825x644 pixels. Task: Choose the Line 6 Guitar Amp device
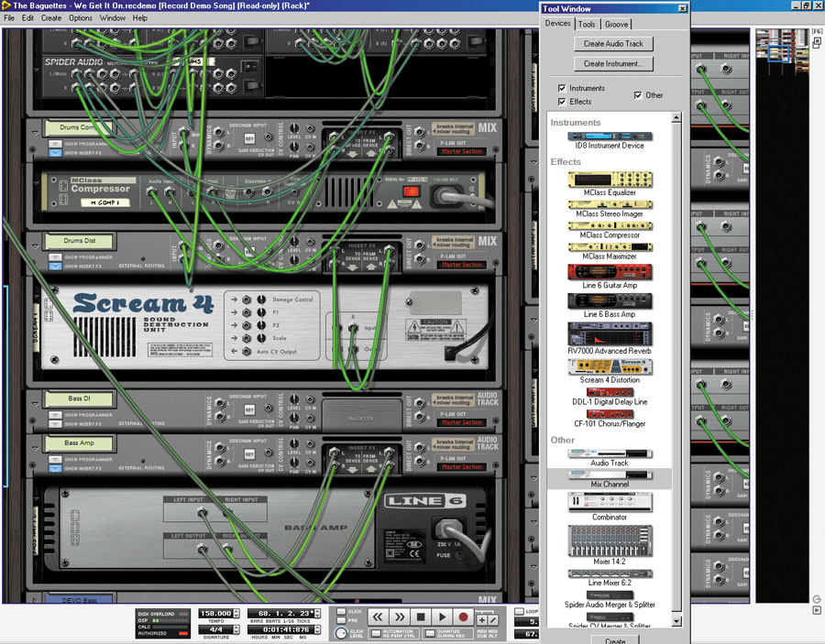pos(610,272)
